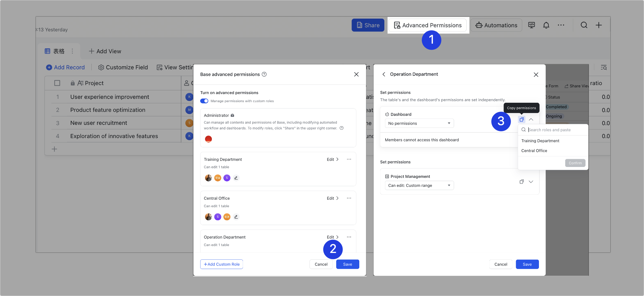Toggle 'Manage permissions with custom roles' switch
Screen dimensions: 644x296
pos(204,101)
